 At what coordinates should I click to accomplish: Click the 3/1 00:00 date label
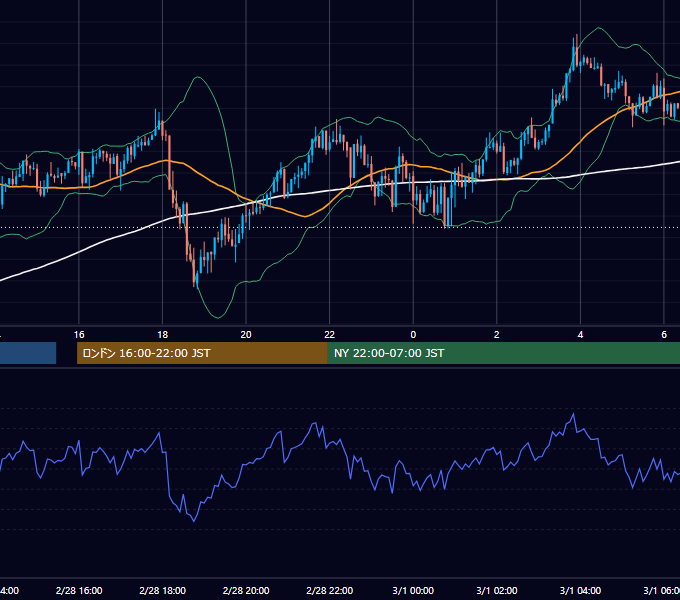[413, 590]
